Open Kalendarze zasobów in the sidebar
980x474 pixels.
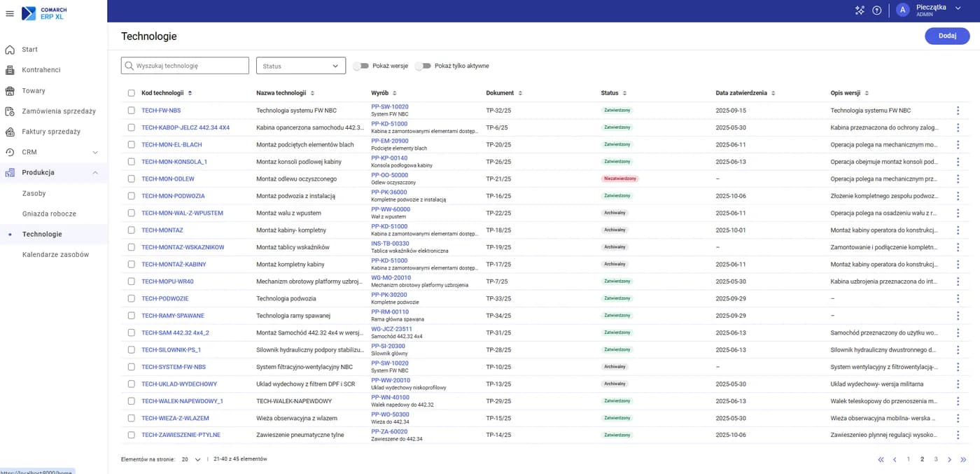pos(55,255)
